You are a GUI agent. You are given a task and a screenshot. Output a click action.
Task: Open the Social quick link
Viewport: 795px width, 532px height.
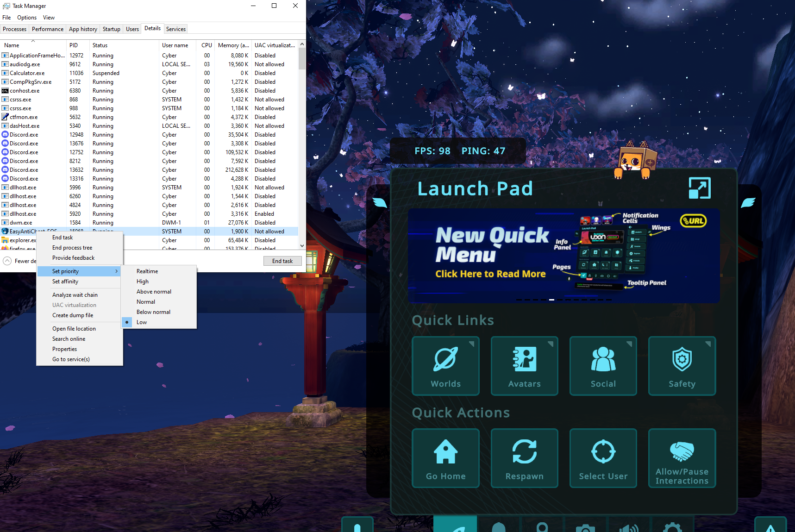pyautogui.click(x=603, y=366)
